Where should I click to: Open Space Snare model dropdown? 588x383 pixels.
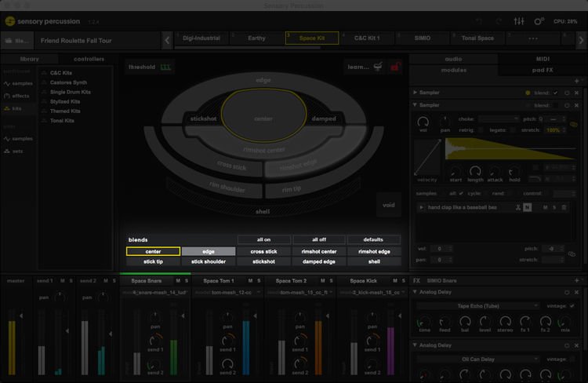[154, 293]
